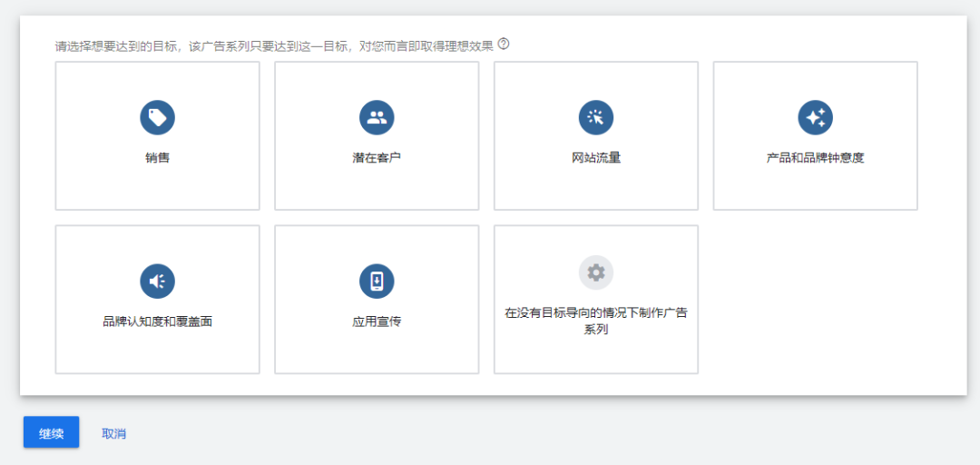The height and width of the screenshot is (465, 980).
Task: Select the 品牌认知度和覆盖面 label text
Action: pos(158,322)
